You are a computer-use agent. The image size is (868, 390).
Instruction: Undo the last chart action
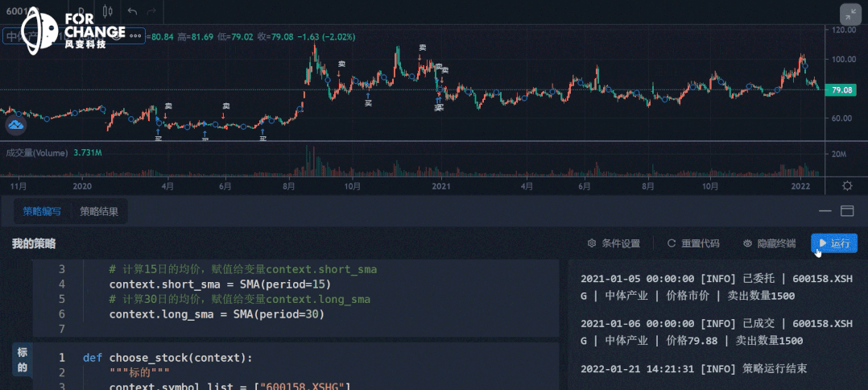(x=132, y=11)
